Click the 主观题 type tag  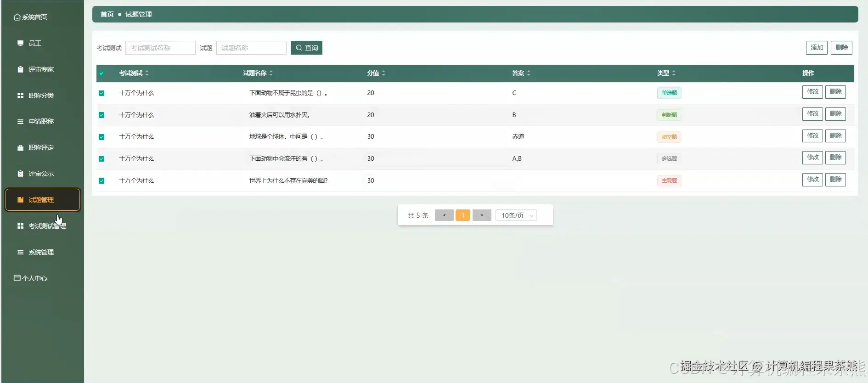coord(669,180)
